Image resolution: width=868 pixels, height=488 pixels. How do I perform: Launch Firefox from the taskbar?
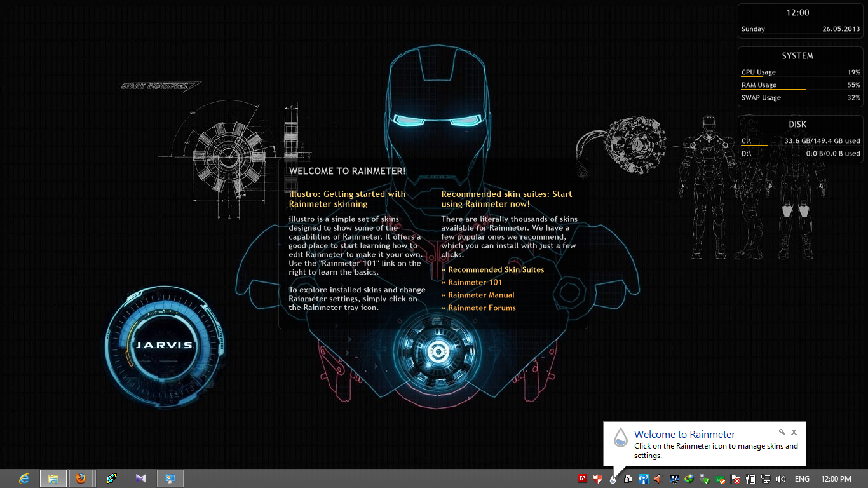tap(81, 478)
